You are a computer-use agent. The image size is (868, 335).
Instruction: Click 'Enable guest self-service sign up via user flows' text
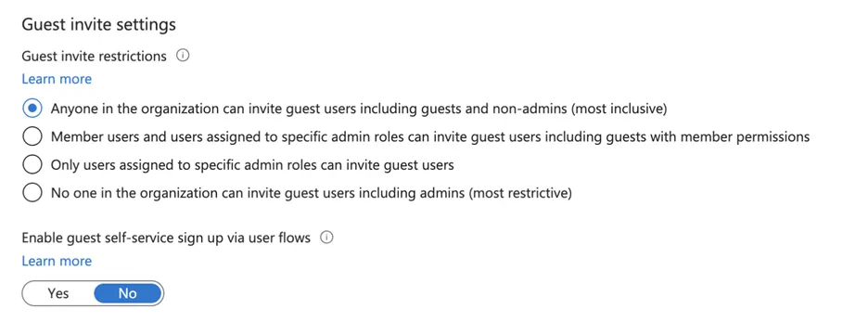[x=166, y=238]
